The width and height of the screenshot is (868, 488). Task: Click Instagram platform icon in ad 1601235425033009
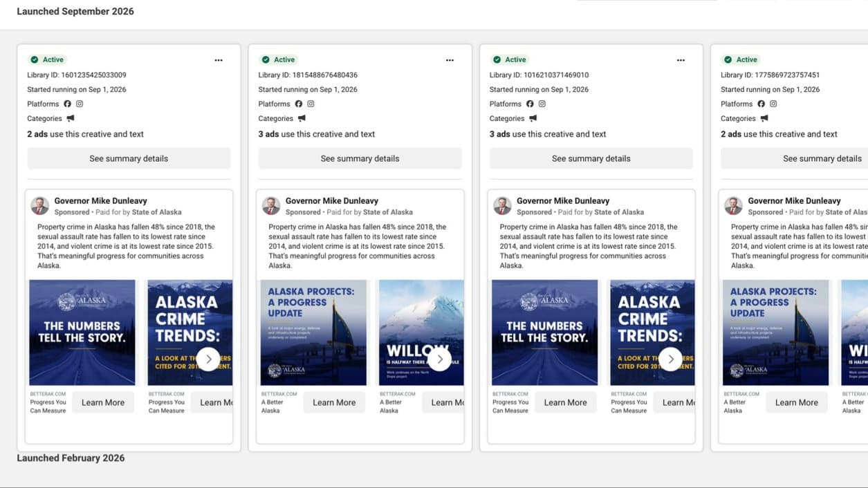pyautogui.click(x=80, y=104)
